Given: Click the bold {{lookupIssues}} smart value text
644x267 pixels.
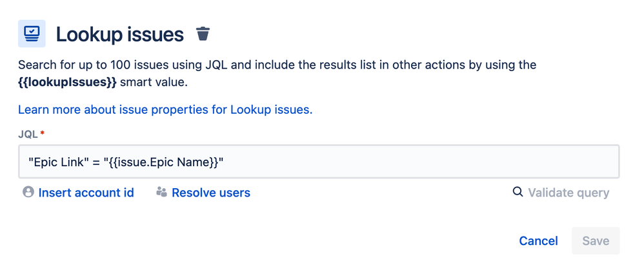Looking at the screenshot, I should tap(67, 82).
